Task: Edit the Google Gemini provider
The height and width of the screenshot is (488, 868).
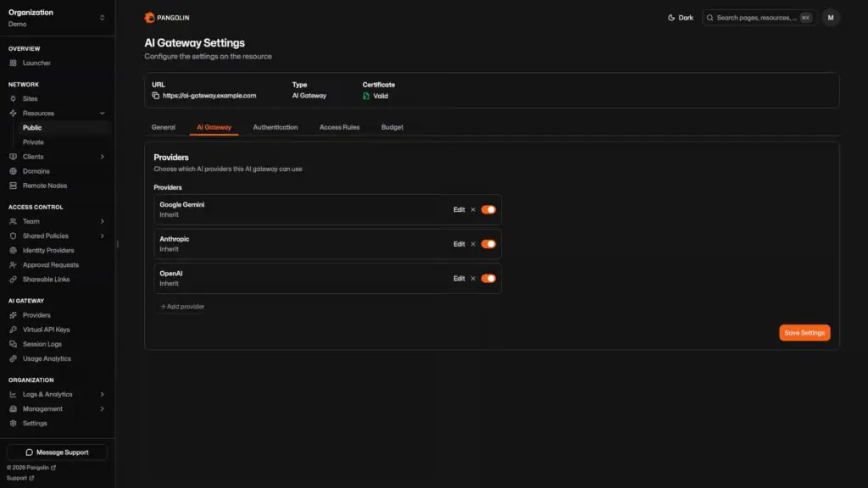Action: (x=459, y=210)
